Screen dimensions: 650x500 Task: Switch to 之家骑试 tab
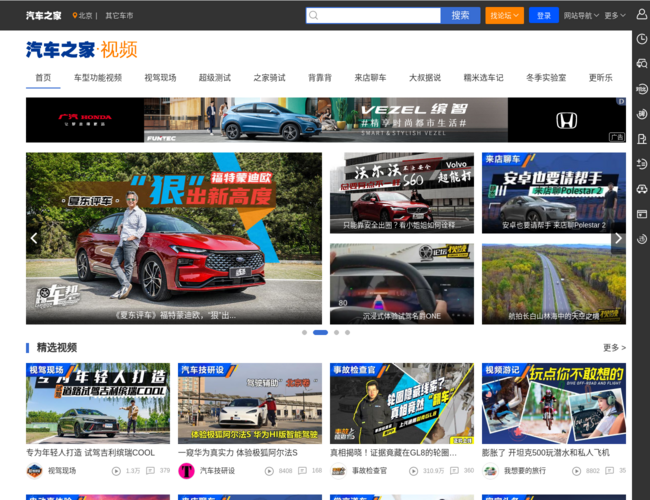[x=269, y=78]
